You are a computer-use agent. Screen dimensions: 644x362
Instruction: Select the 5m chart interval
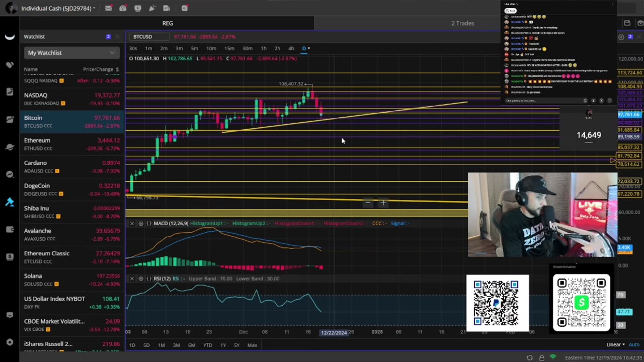click(x=194, y=48)
